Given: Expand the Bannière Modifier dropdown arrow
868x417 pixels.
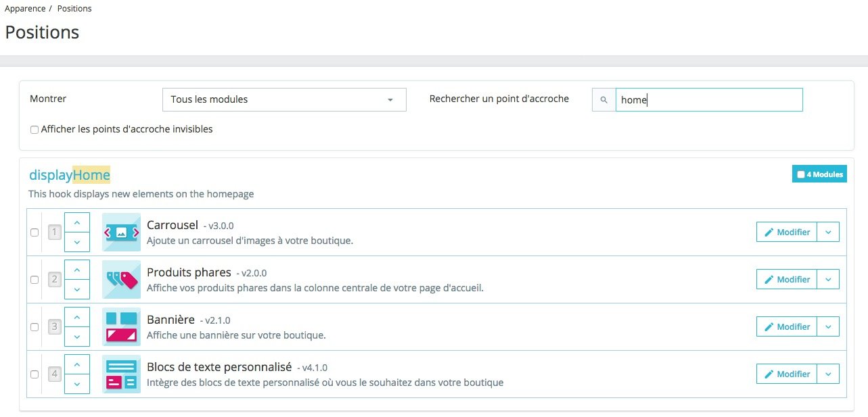Looking at the screenshot, I should click(x=828, y=326).
